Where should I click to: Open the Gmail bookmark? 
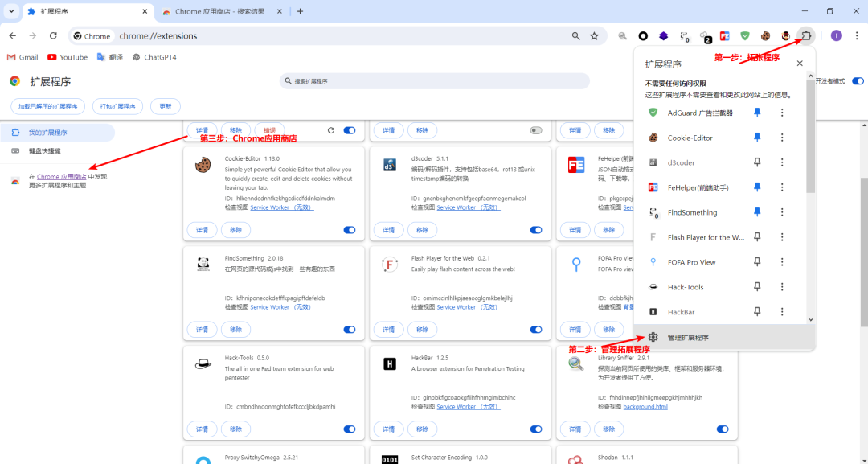click(x=23, y=57)
